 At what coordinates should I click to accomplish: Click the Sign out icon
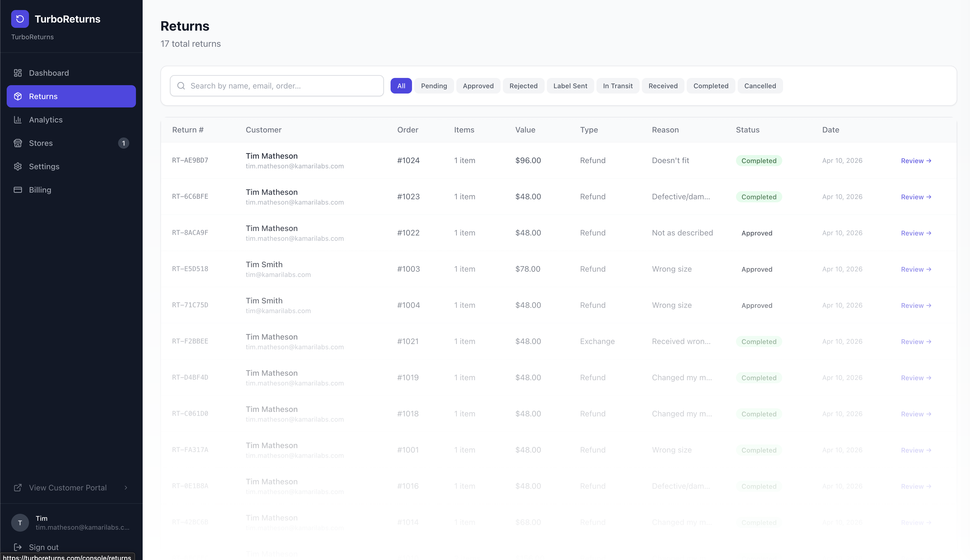18,547
